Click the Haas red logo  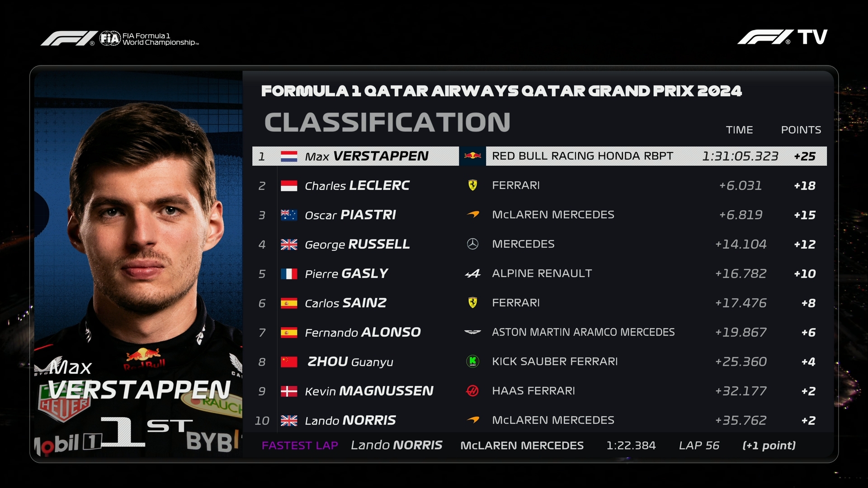(472, 391)
